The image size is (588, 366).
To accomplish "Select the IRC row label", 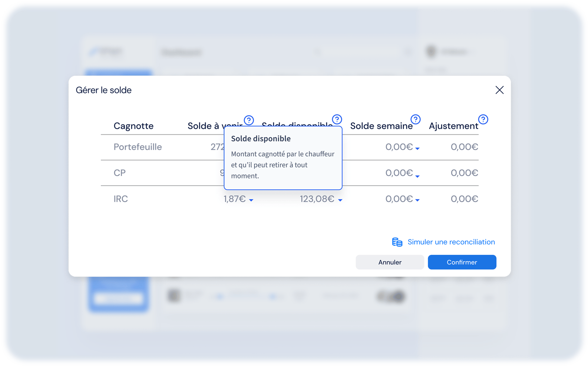I will pyautogui.click(x=120, y=199).
